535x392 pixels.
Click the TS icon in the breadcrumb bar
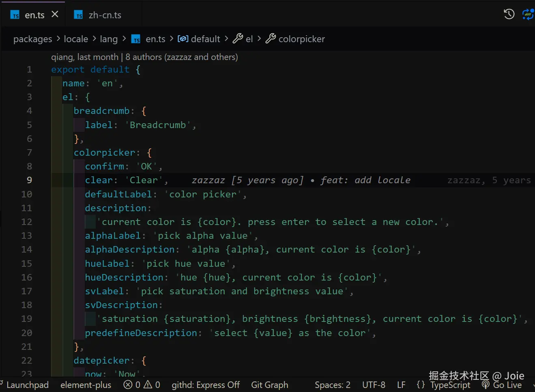pyautogui.click(x=136, y=39)
